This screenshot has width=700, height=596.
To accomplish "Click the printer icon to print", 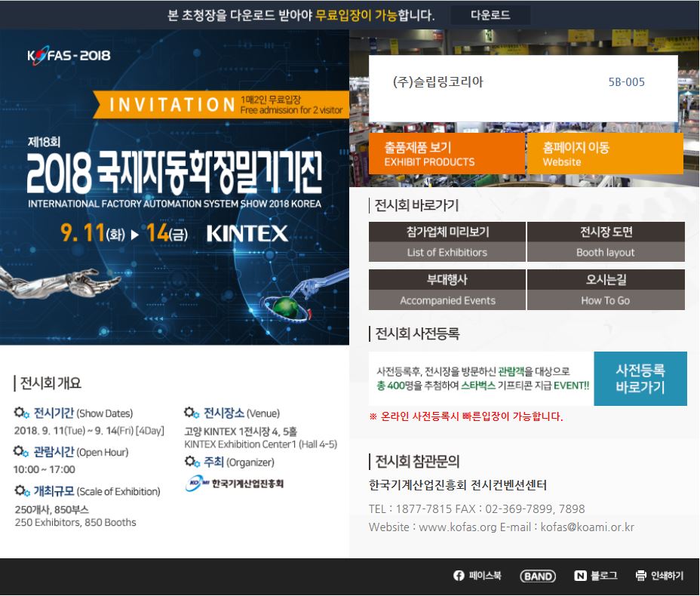I will click(x=641, y=576).
